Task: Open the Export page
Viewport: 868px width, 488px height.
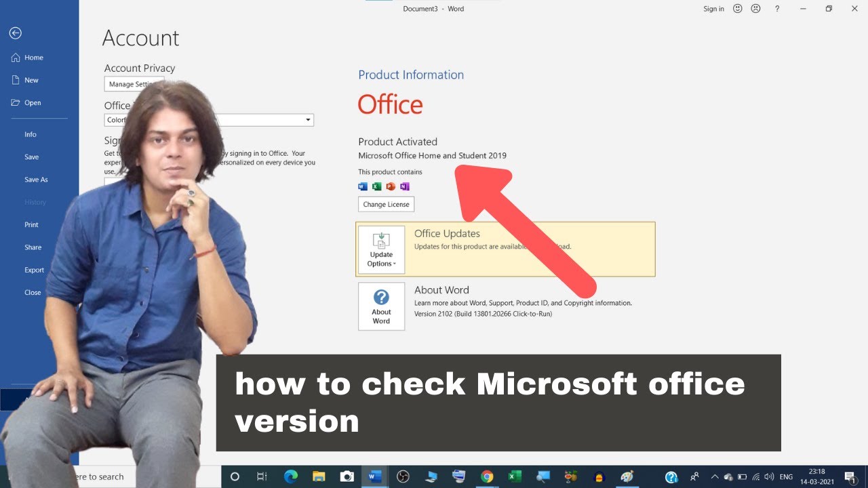Action: pyautogui.click(x=34, y=270)
